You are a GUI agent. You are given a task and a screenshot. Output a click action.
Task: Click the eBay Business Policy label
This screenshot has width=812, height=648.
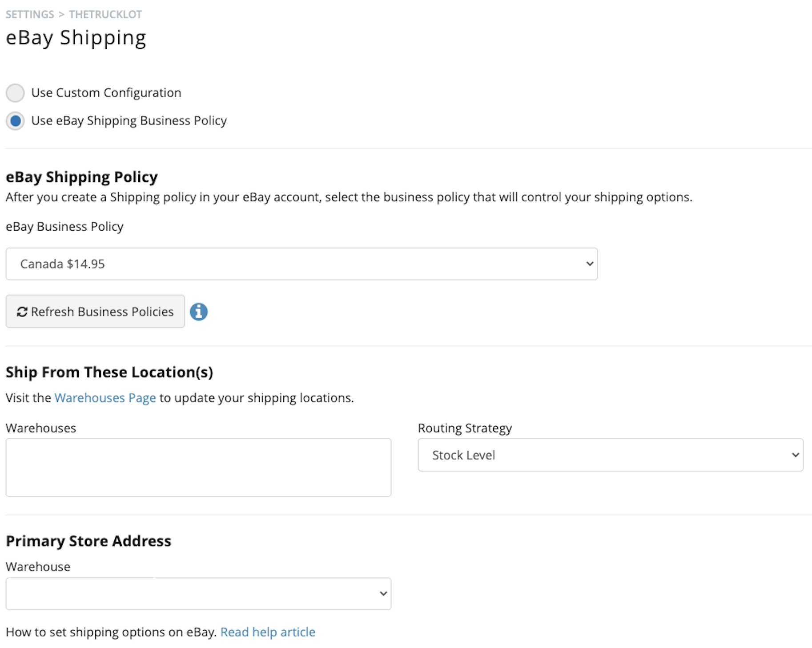click(x=64, y=227)
